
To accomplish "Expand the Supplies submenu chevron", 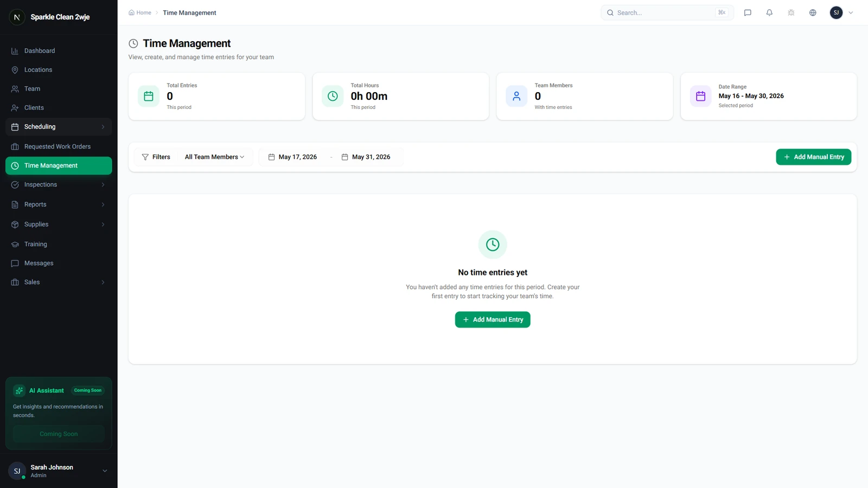I will click(103, 224).
